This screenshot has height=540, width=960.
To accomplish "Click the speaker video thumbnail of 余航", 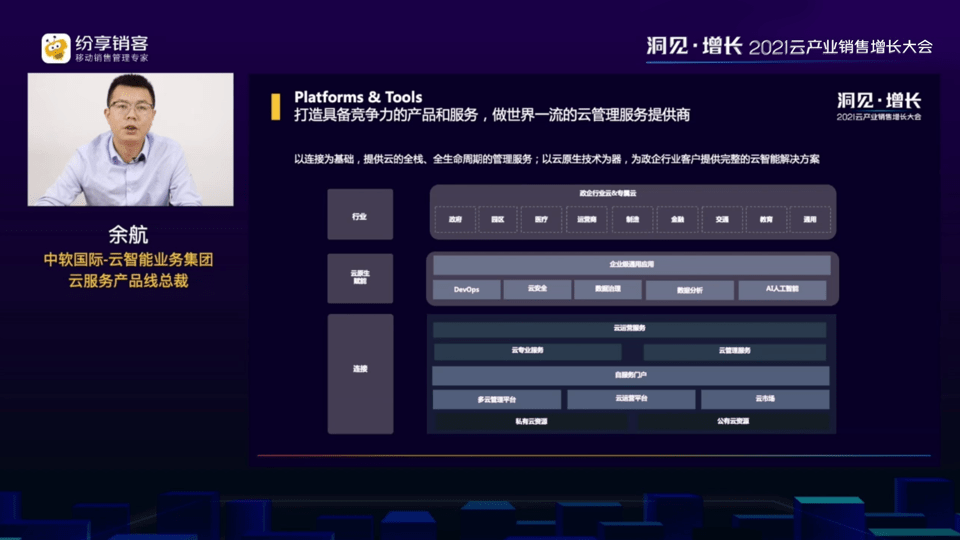I will (130, 140).
